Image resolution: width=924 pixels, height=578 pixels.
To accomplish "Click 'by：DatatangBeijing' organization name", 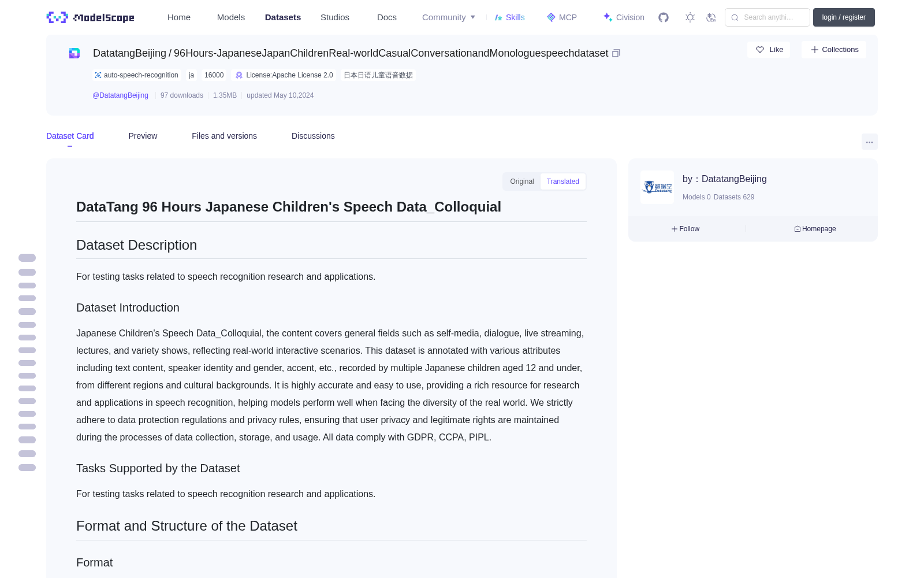I will [725, 179].
